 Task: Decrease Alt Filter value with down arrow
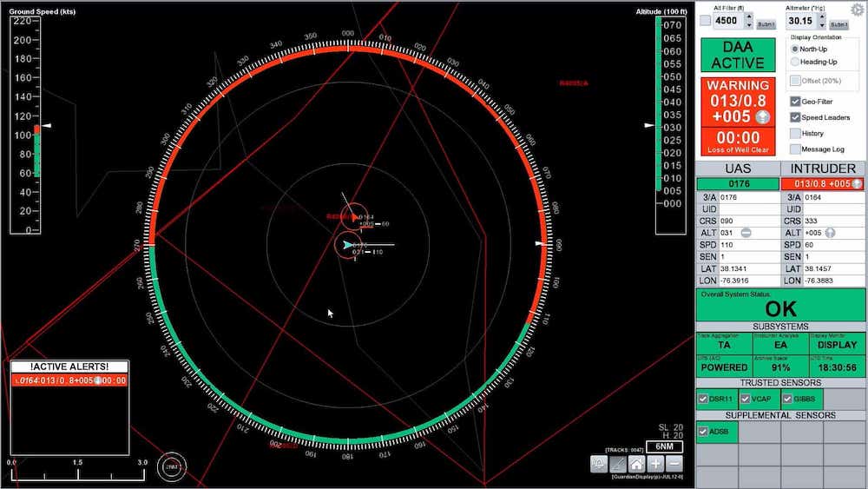(749, 25)
